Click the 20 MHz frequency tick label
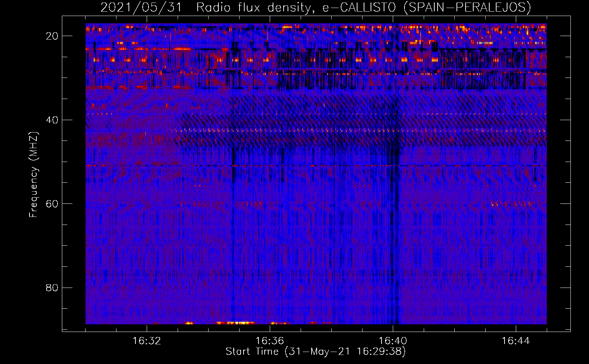 click(52, 36)
